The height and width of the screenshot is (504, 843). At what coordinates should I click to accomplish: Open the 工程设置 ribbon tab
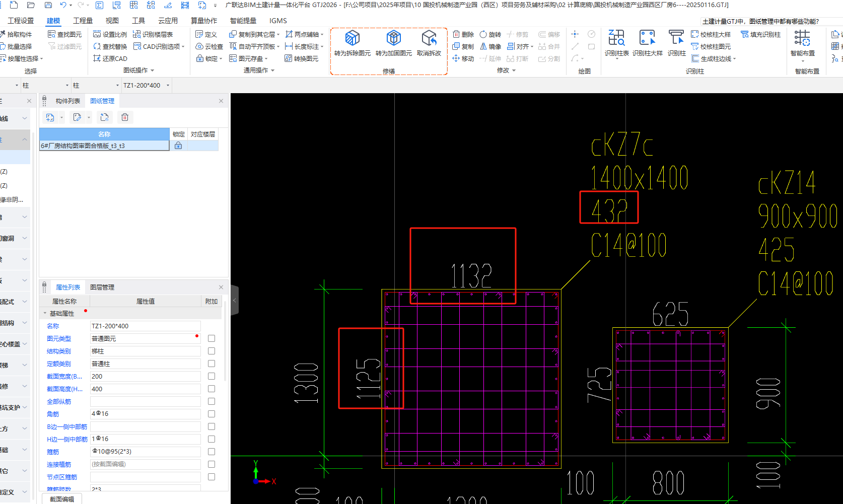21,21
